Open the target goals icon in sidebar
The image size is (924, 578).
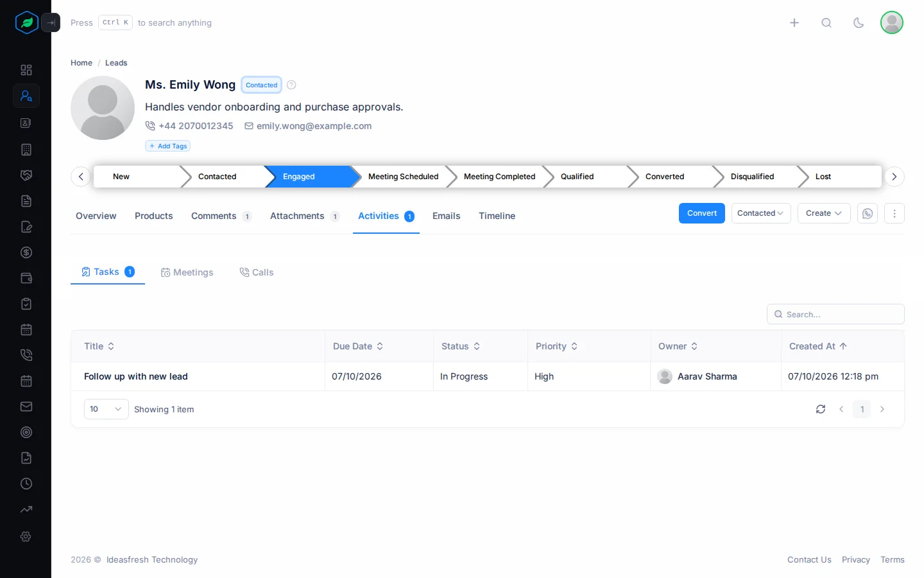(26, 432)
